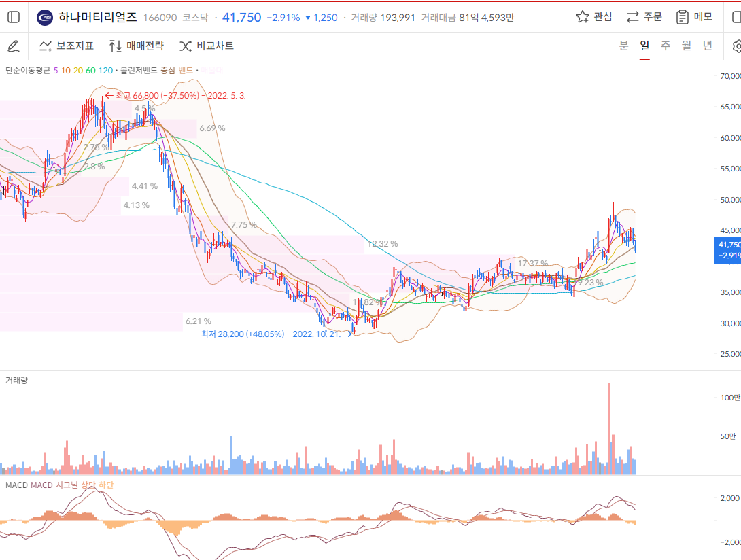Add stock to 관심 with star icon

coord(593,17)
